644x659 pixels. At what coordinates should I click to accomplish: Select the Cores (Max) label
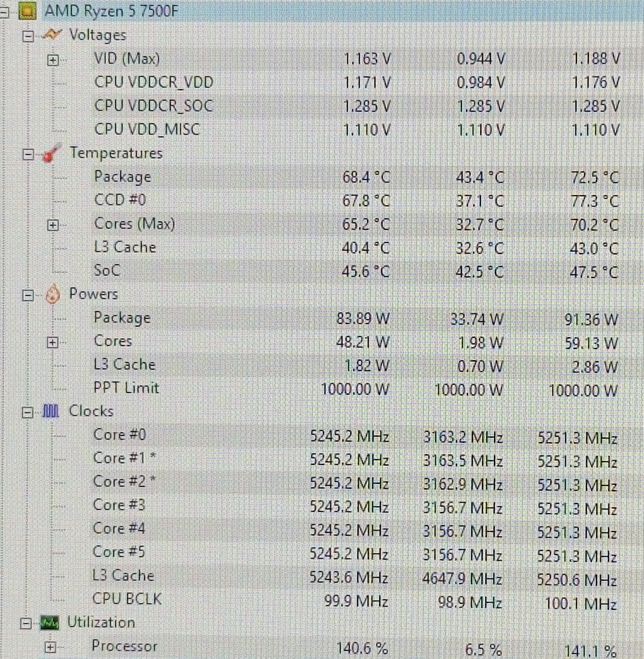(x=134, y=224)
